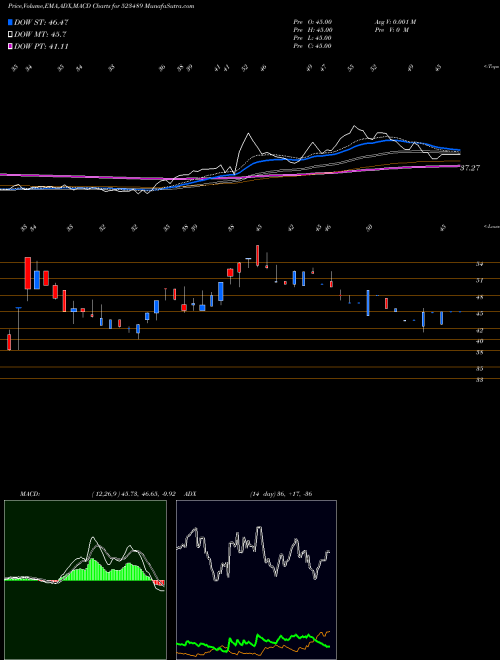The image size is (500, 660).
Task: Click the 42 price axis label
Action: click(x=479, y=330)
